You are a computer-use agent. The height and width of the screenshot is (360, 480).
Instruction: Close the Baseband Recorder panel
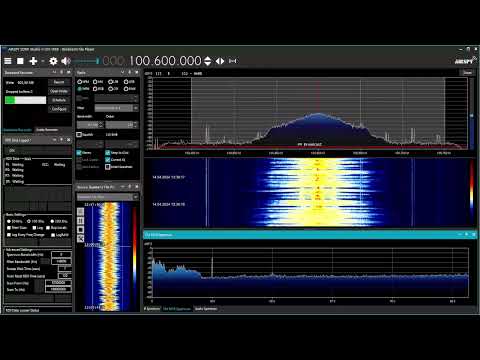[69, 72]
